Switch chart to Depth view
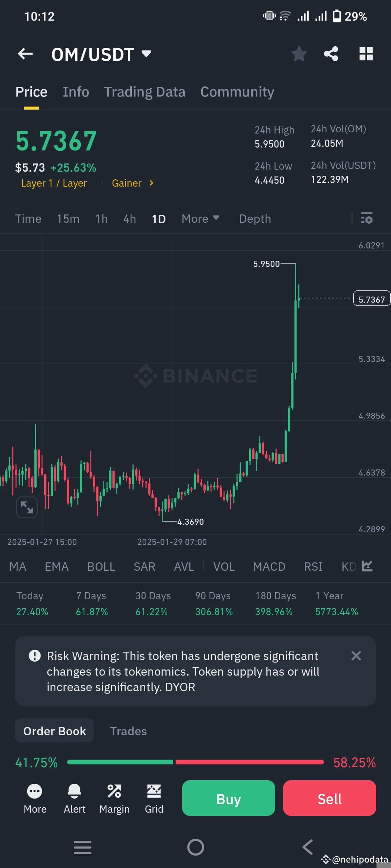This screenshot has height=868, width=391. click(255, 218)
